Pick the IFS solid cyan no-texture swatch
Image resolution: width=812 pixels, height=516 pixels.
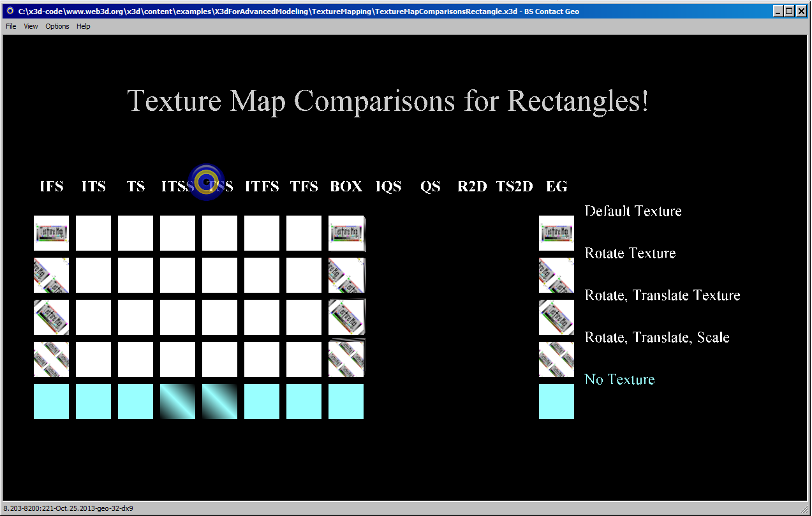click(x=51, y=401)
